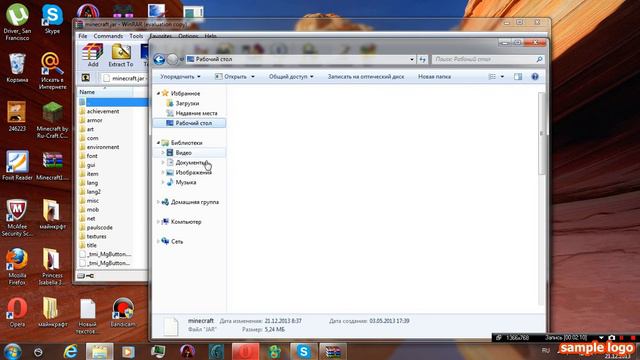Select Opera desktop shortcut
The width and height of the screenshot is (640, 360).
pyautogui.click(x=17, y=313)
